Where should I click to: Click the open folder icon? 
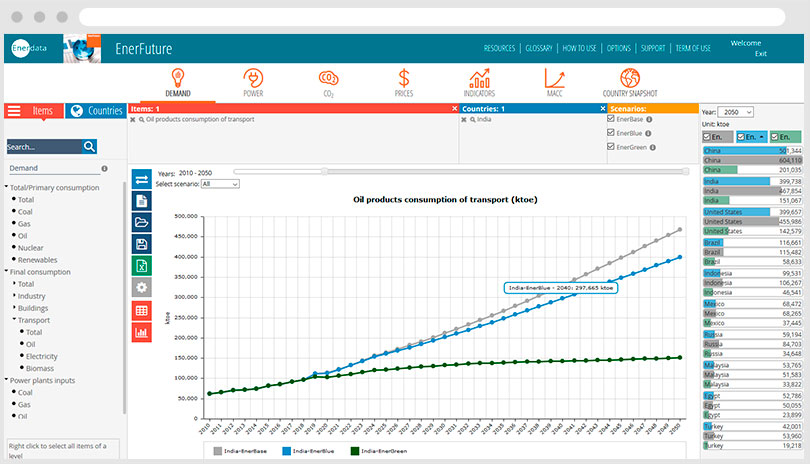pyautogui.click(x=142, y=222)
